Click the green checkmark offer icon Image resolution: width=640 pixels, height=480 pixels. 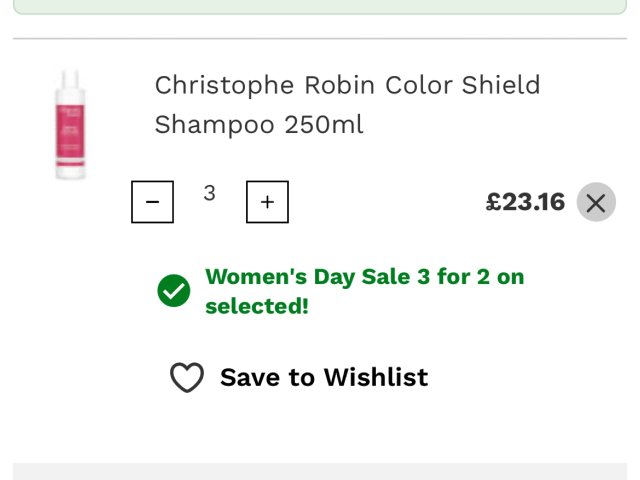click(x=174, y=291)
